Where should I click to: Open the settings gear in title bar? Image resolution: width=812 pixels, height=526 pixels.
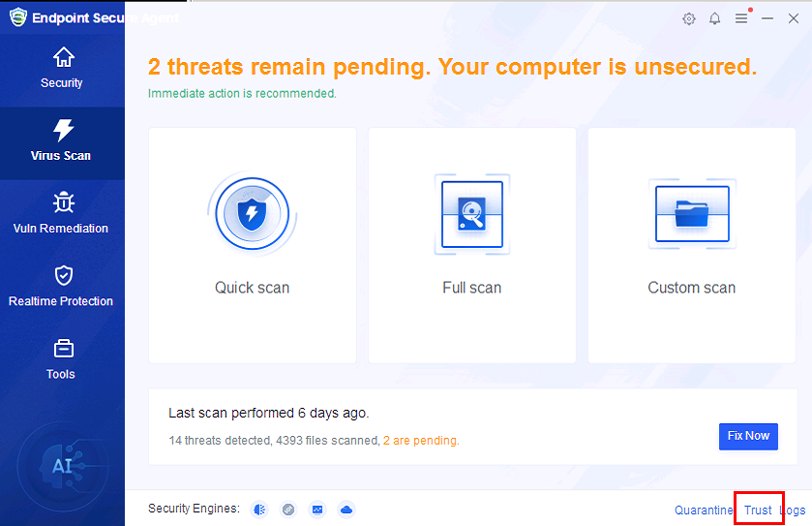point(689,18)
